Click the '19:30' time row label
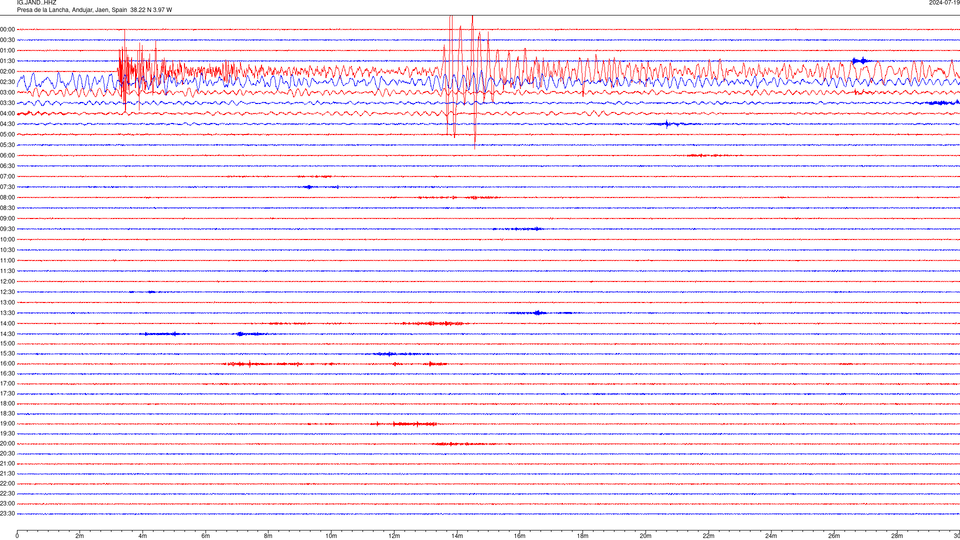 tap(7, 433)
